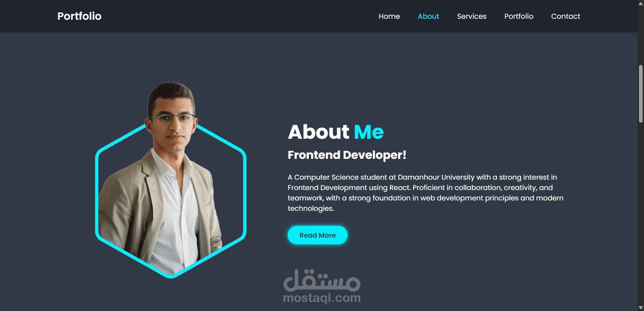Click the Portfolio logo in header

(79, 16)
